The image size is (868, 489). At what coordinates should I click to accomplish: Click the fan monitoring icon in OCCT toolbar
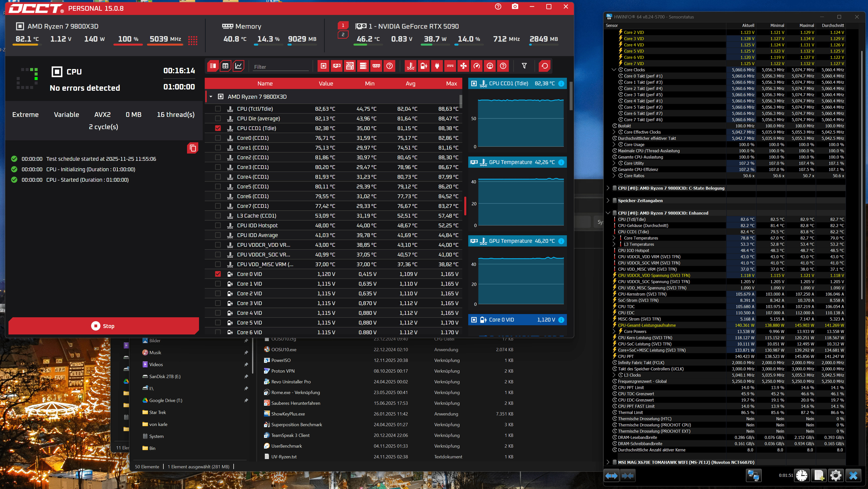(463, 66)
